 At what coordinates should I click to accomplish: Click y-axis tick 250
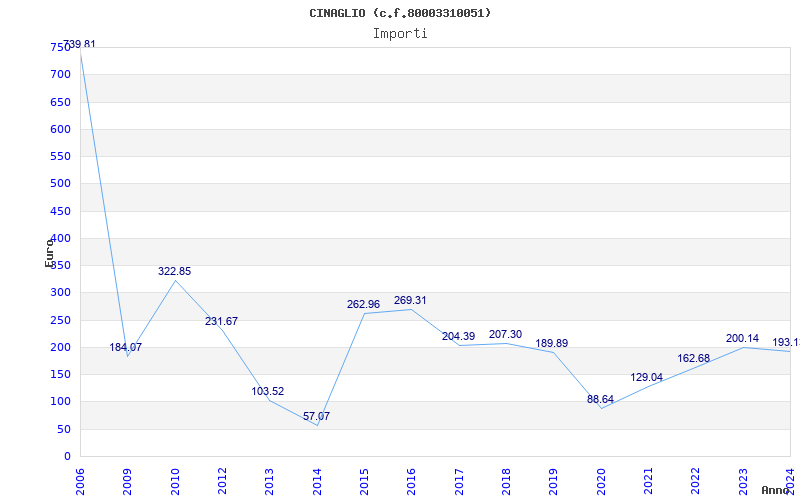(60, 320)
